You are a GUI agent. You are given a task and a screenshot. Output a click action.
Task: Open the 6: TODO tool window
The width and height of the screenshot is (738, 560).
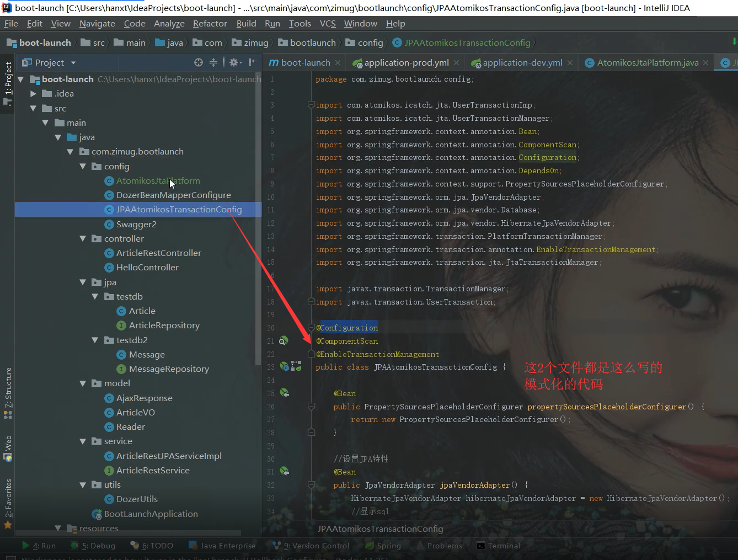152,546
